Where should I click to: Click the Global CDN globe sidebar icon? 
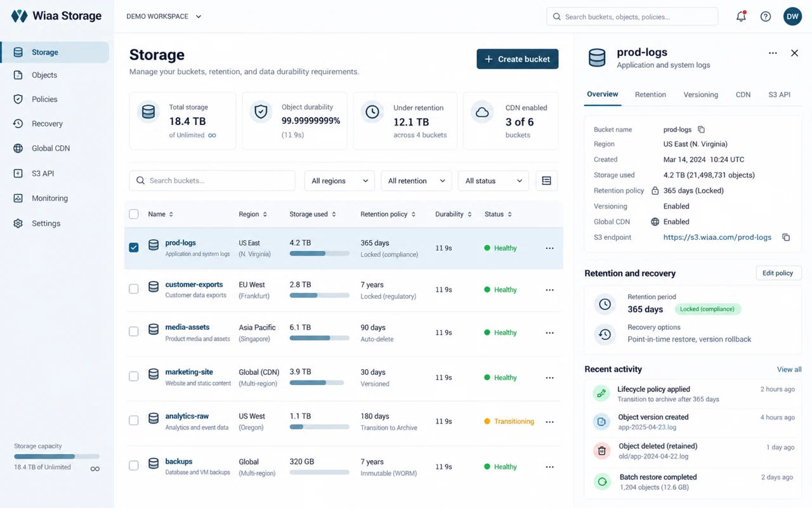coord(18,148)
